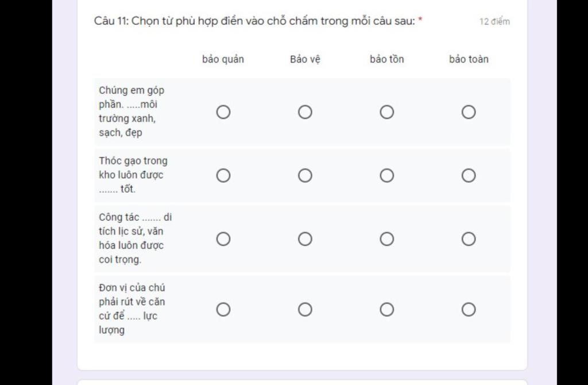
Task: Choose 'Bảo vệ' for 'Thóc gạo trong kho' row
Action: [x=305, y=176]
